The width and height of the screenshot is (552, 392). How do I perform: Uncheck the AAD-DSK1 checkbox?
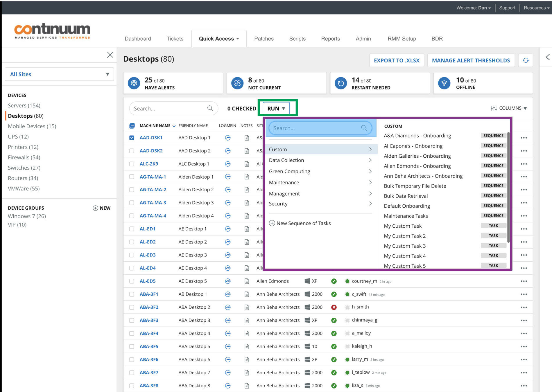pyautogui.click(x=132, y=138)
